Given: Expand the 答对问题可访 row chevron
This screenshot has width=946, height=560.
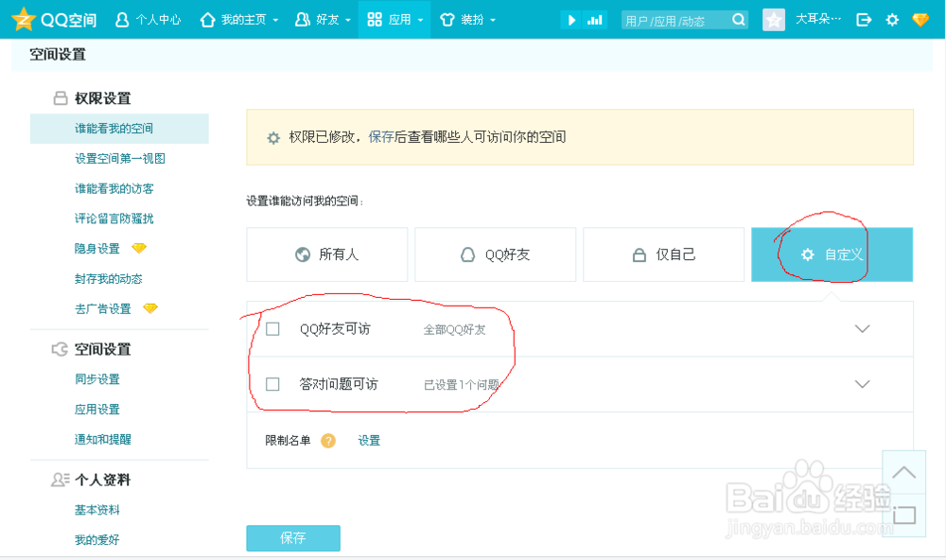Looking at the screenshot, I should click(x=863, y=384).
